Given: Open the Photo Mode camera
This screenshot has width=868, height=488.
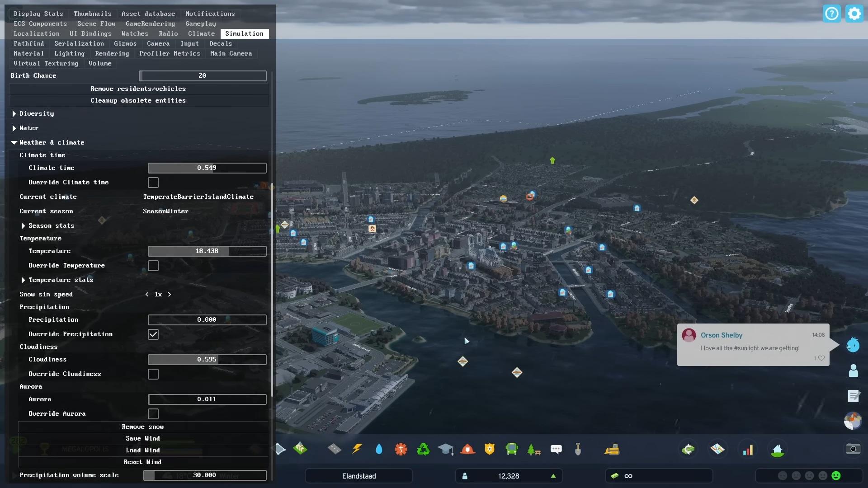Looking at the screenshot, I should point(853,449).
